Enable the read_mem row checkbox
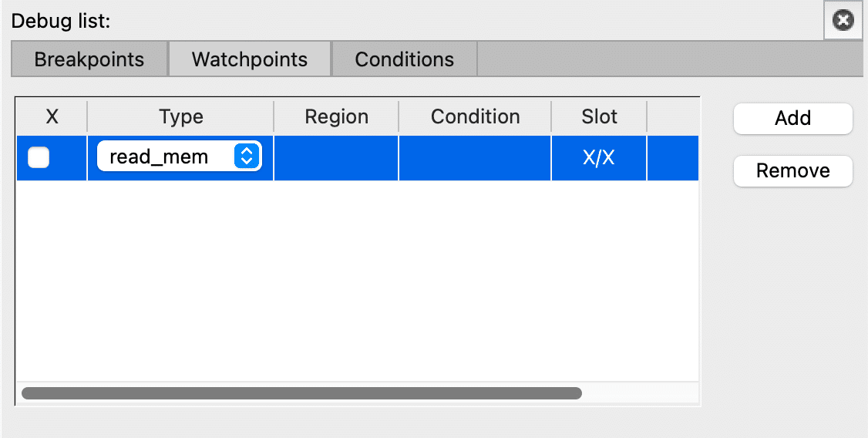Image resolution: width=868 pixels, height=438 pixels. pos(39,158)
